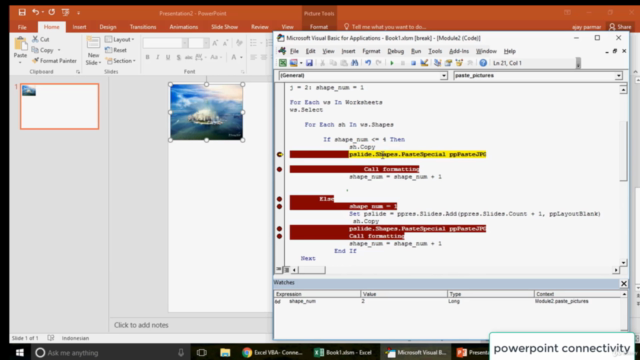640x360 pixels.
Task: Open the font size dropdown in PowerPoint
Action: [206, 43]
